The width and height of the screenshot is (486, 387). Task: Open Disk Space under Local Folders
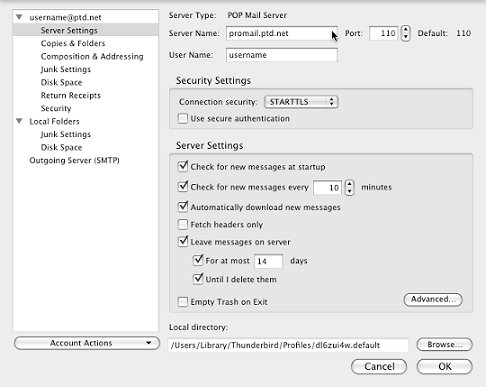pyautogui.click(x=61, y=147)
